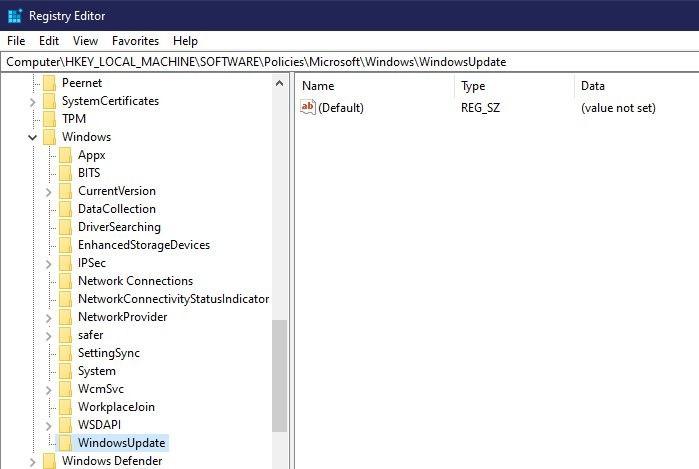Select the NetworkConnectivityStatusIndicator key
Screen dimensions: 699x469
click(x=173, y=299)
